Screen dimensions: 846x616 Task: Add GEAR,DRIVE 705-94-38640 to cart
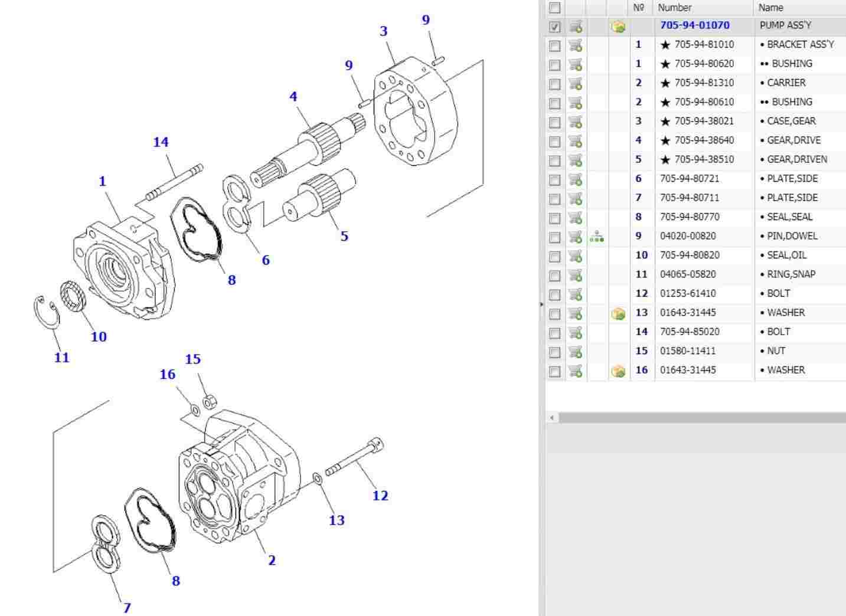(x=576, y=141)
